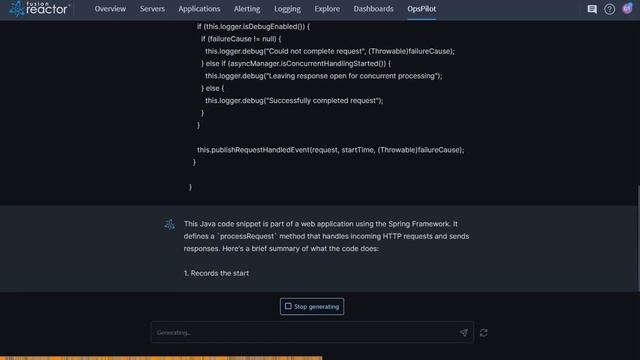The image size is (640, 360).
Task: Open the user profile avatar
Action: pyautogui.click(x=627, y=9)
